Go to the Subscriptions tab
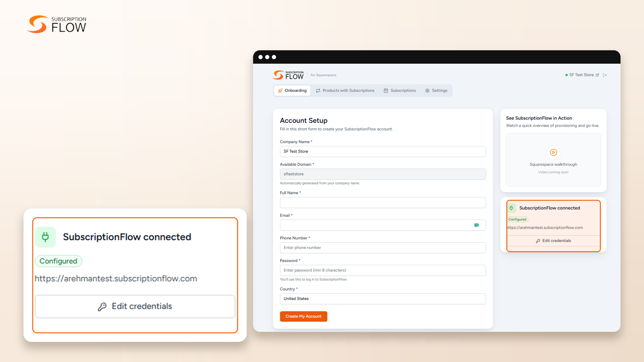Screen dimensions: 644x362 click(400, 90)
